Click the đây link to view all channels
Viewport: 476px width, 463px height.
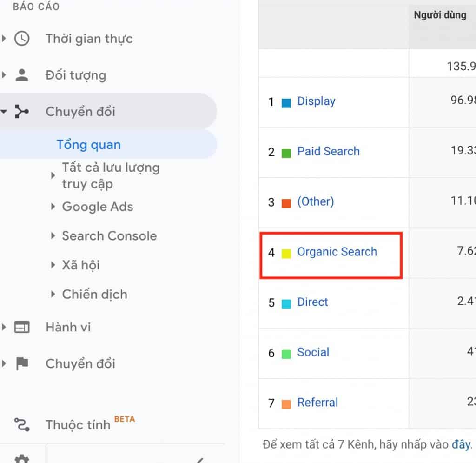[x=460, y=444]
